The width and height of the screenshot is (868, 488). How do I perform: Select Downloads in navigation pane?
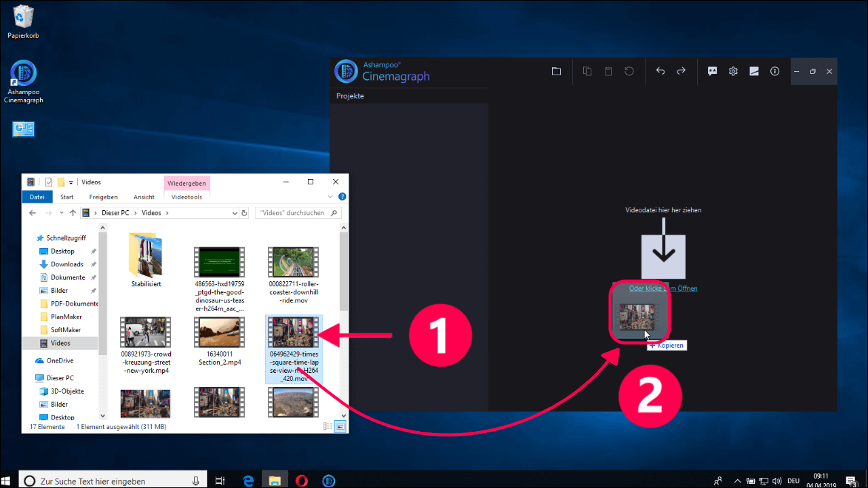tap(66, 264)
